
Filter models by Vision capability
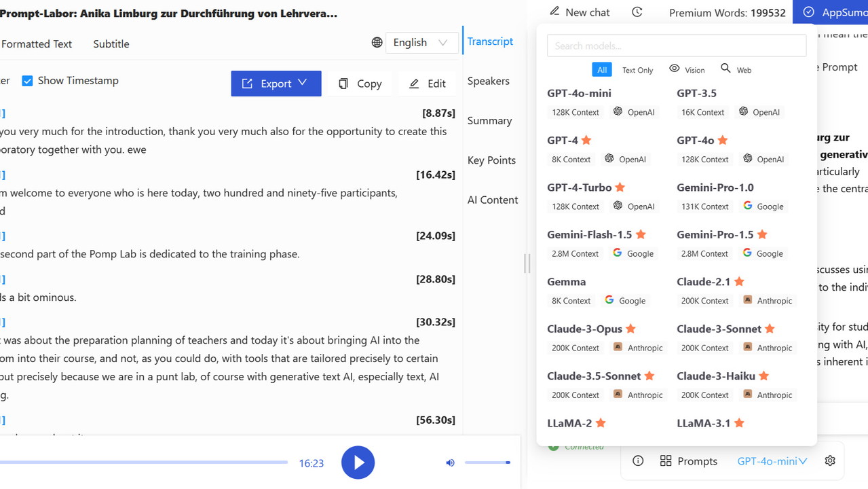tap(687, 69)
